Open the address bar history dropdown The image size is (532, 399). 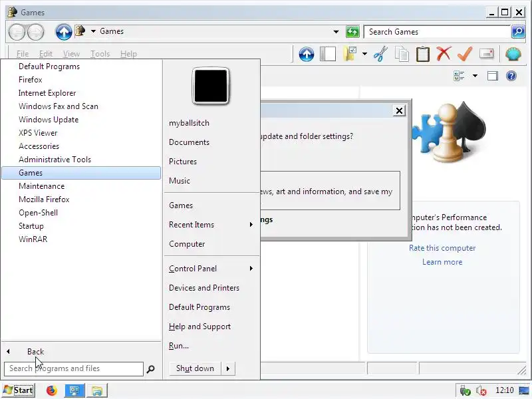pyautogui.click(x=336, y=32)
